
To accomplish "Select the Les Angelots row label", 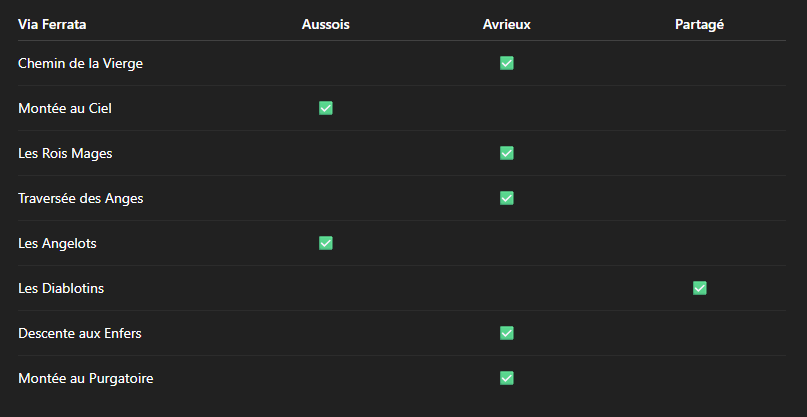I will 57,243.
